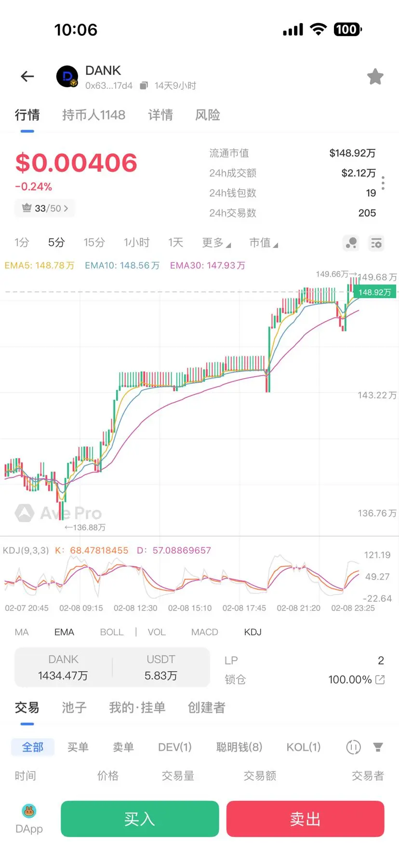This screenshot has height=868, width=399.
Task: Tap the 交易额 column header
Action: pyautogui.click(x=260, y=775)
